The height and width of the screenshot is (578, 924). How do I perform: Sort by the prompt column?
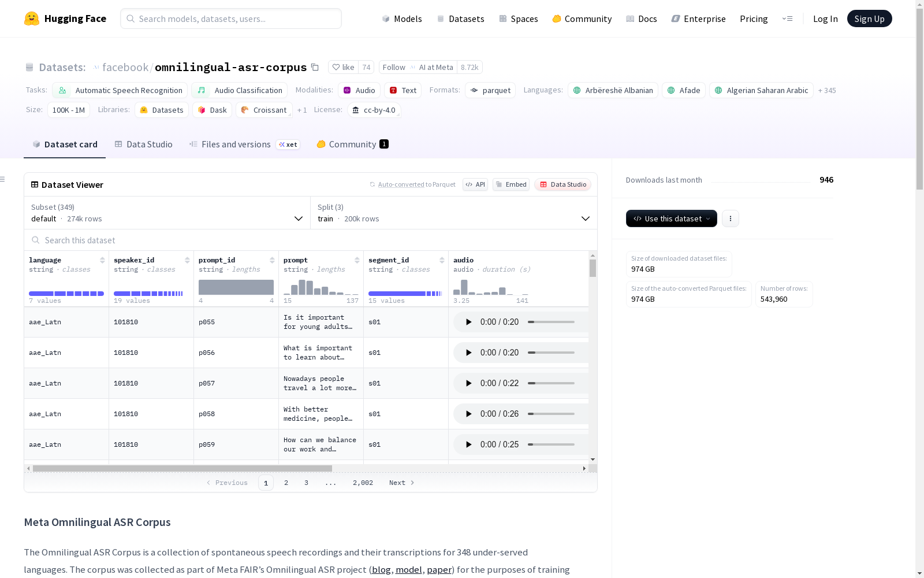[357, 260]
